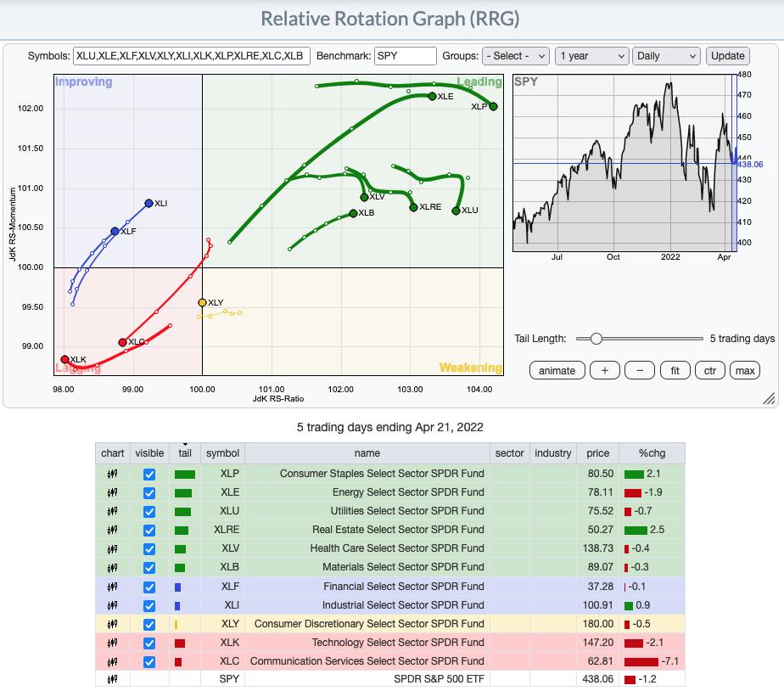
Task: Sort table by industry column header
Action: (552, 452)
